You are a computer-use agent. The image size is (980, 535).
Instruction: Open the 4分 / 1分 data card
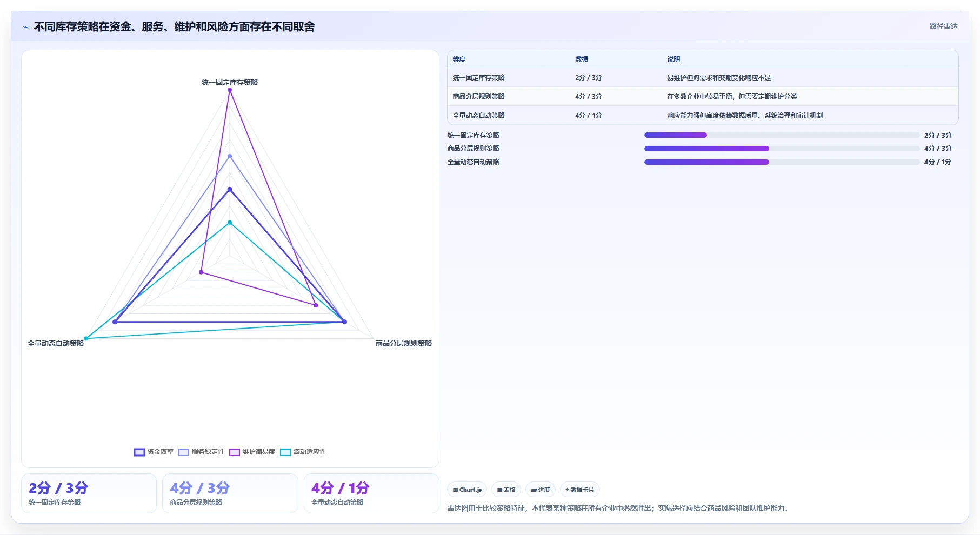(371, 493)
